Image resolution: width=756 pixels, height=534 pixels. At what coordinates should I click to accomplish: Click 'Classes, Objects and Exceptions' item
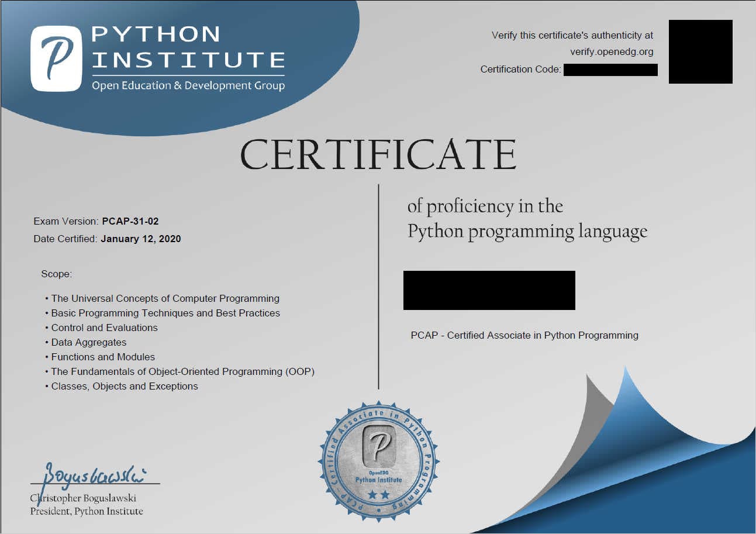point(125,386)
